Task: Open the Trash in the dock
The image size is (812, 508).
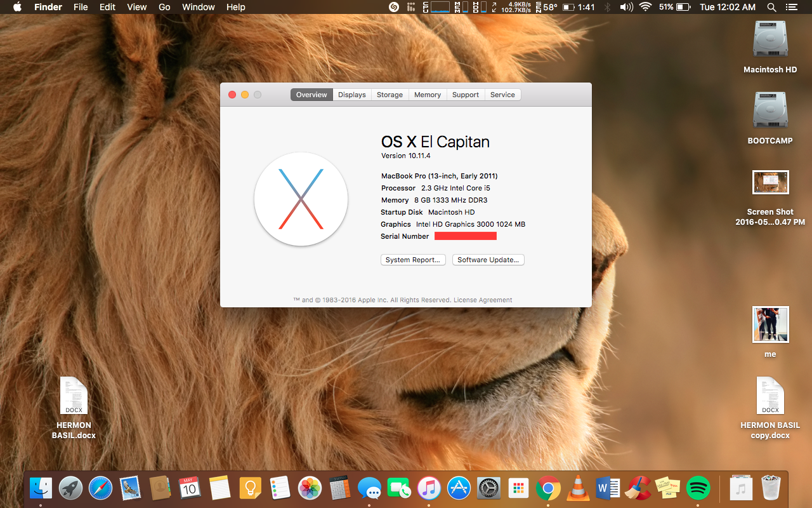Action: coord(771,488)
